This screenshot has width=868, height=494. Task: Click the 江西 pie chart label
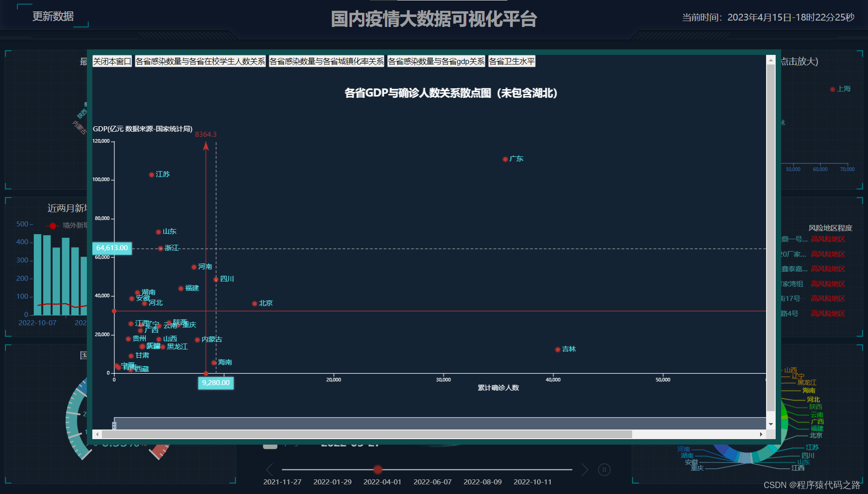point(798,468)
